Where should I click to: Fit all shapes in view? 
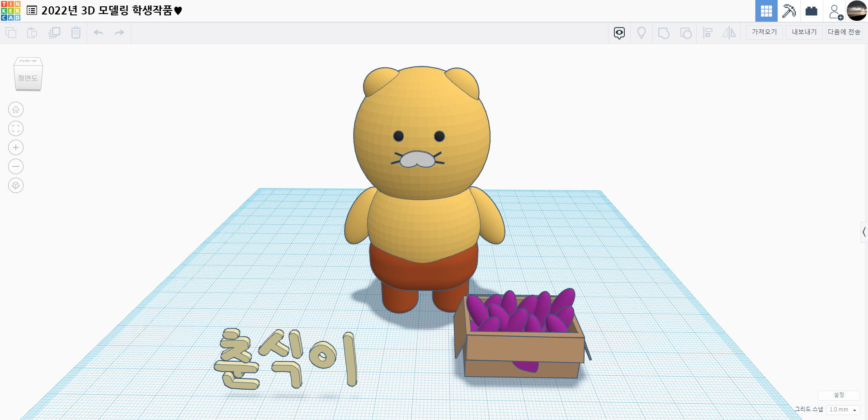[x=16, y=128]
